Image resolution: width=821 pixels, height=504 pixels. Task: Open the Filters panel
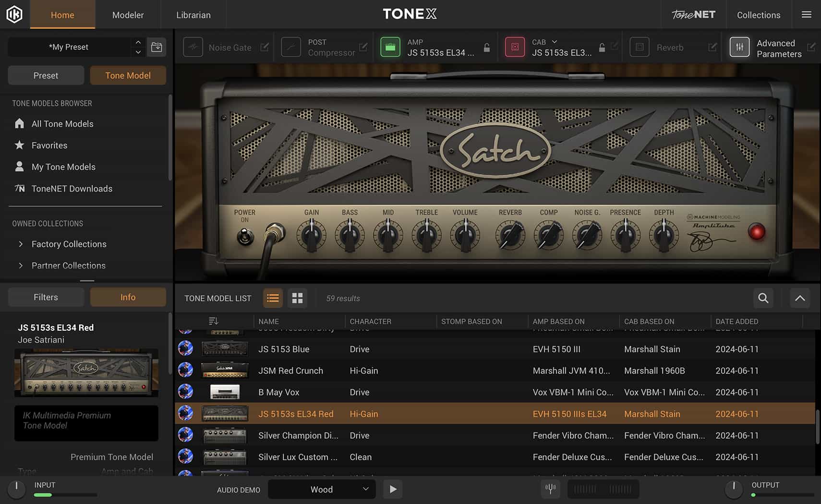(x=45, y=297)
